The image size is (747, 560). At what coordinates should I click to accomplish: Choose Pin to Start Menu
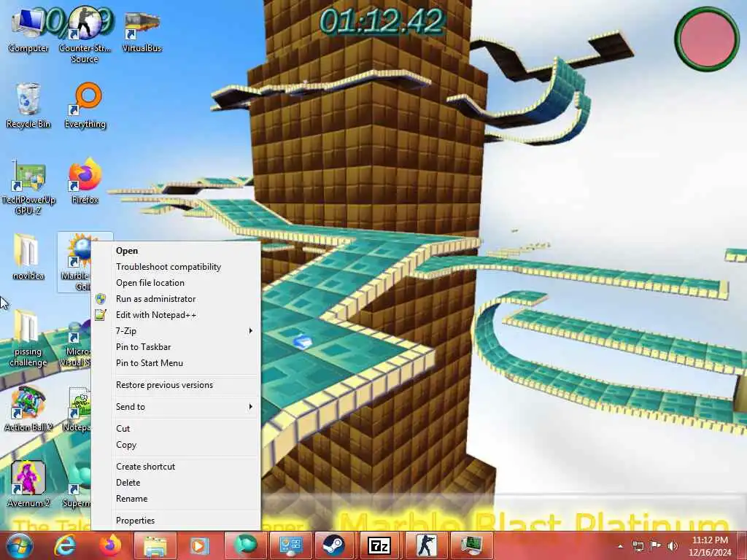[175, 363]
